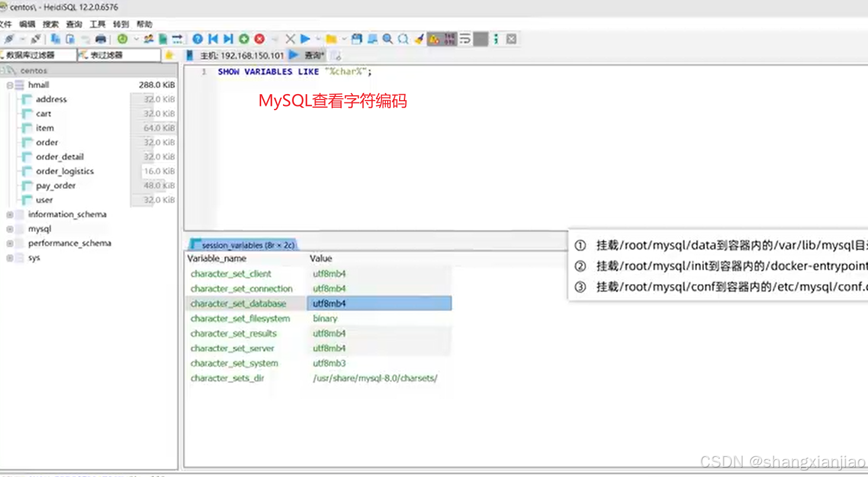Image resolution: width=868 pixels, height=477 pixels.
Task: Click the load SQL file folder icon
Action: pos(332,38)
